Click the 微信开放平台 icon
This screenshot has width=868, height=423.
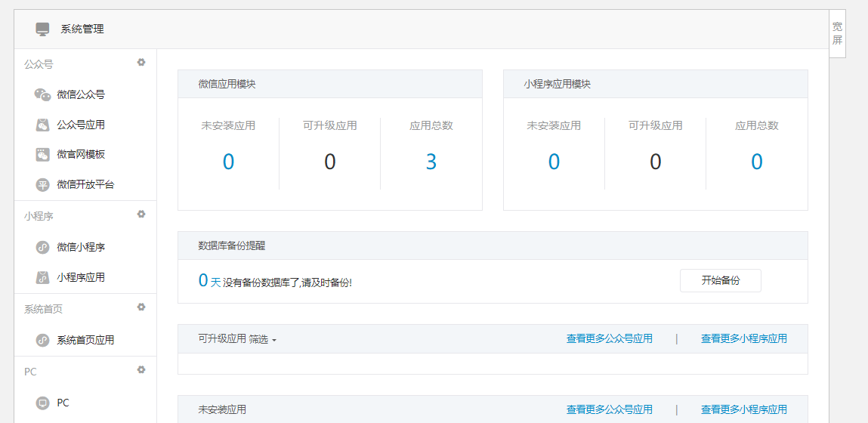coord(42,184)
